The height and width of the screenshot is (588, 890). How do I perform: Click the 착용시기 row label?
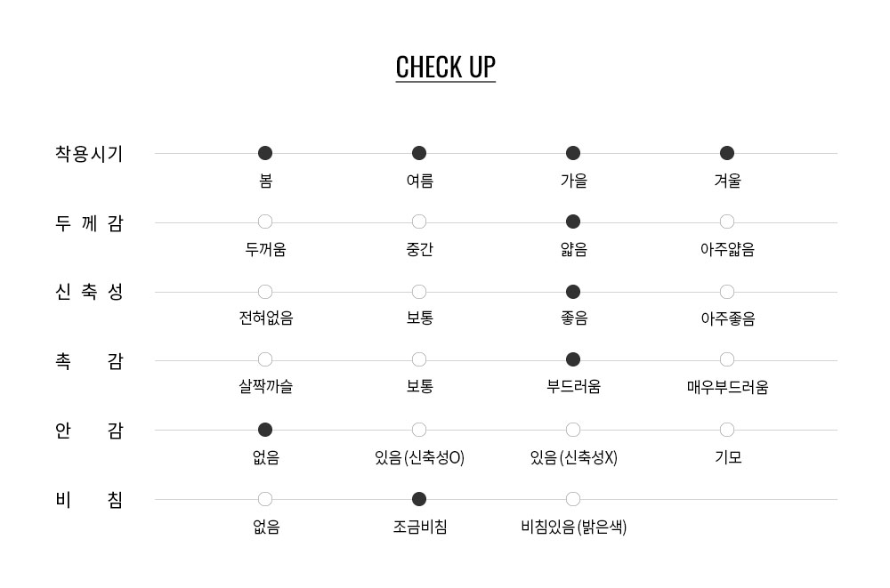[89, 154]
